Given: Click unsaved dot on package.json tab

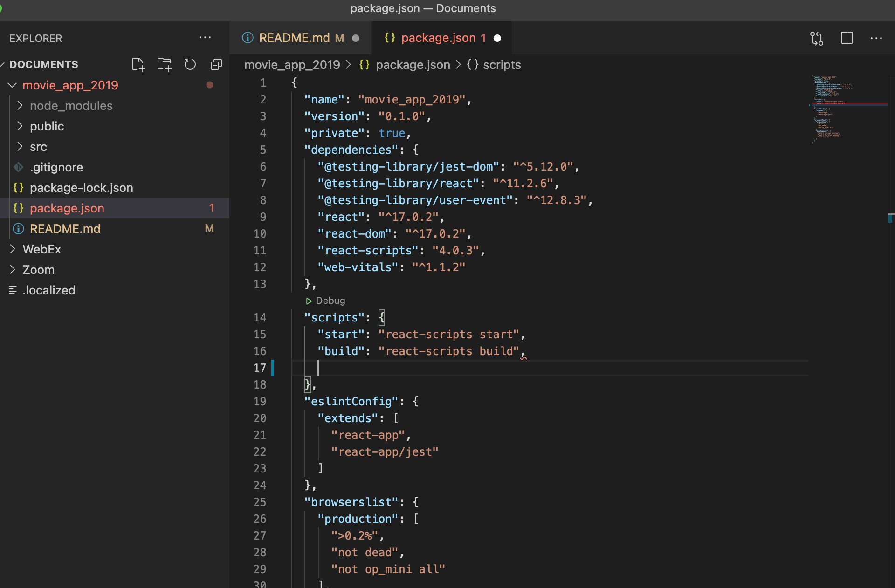Looking at the screenshot, I should point(497,38).
